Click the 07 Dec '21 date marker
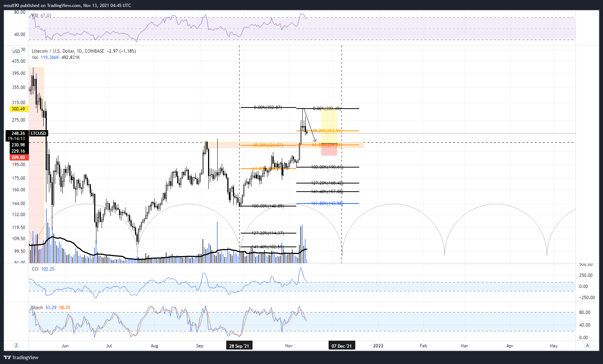603x364 pixels. coord(342,346)
